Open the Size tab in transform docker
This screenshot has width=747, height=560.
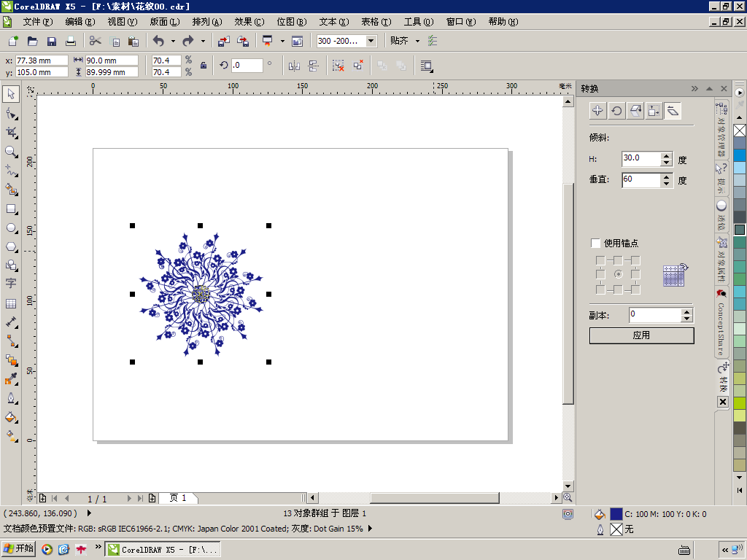pyautogui.click(x=654, y=111)
